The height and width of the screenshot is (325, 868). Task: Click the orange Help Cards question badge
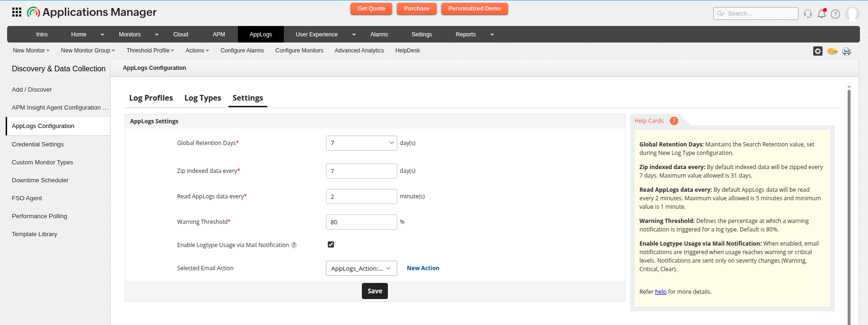click(x=674, y=121)
